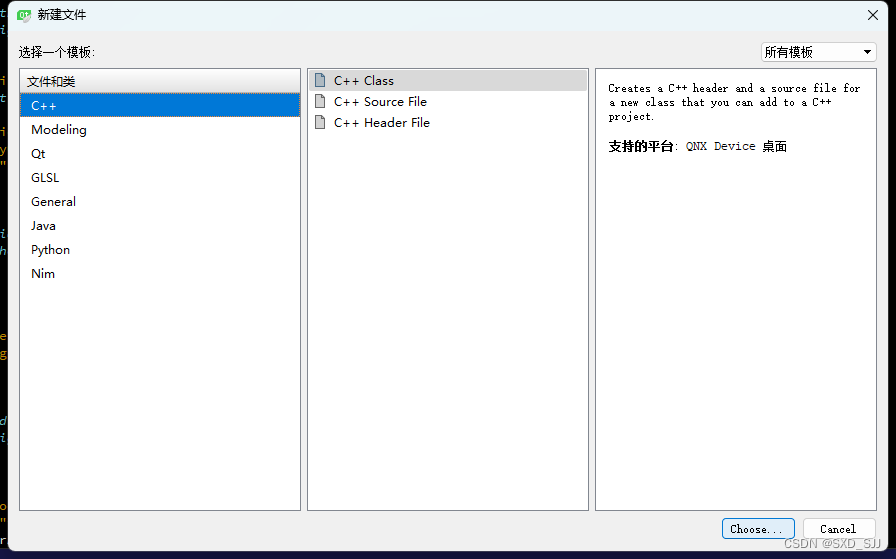This screenshot has height=559, width=896.
Task: Click the 支持的平台 platforms line
Action: (x=697, y=146)
